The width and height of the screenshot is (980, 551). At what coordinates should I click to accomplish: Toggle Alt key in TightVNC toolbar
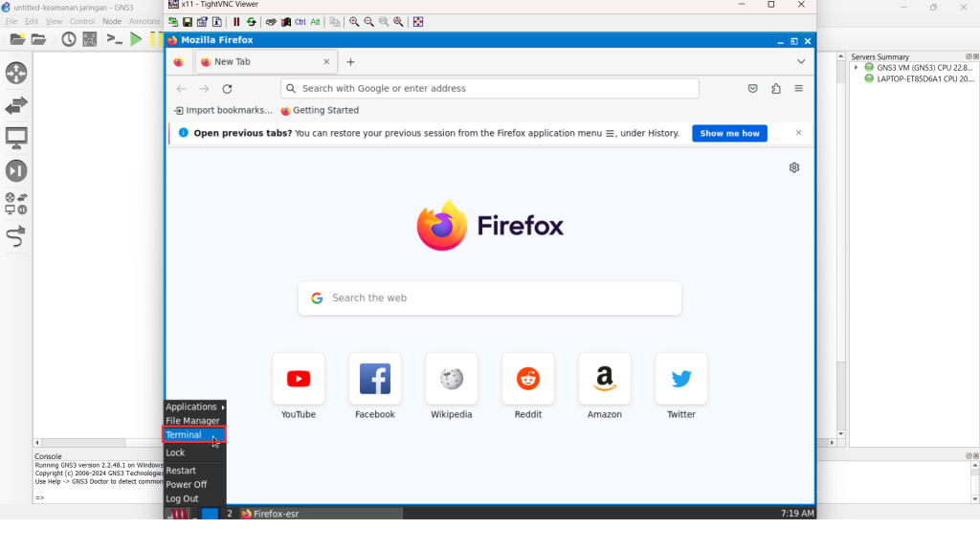315,22
